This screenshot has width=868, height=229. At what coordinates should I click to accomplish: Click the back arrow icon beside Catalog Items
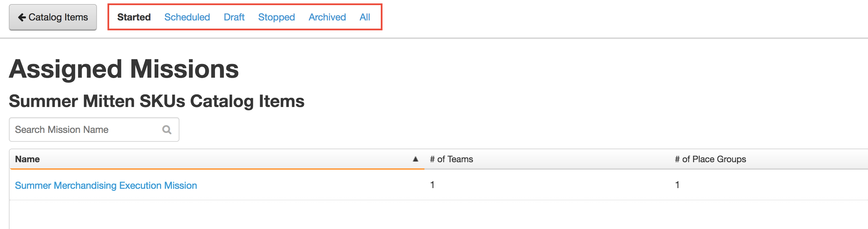click(22, 17)
